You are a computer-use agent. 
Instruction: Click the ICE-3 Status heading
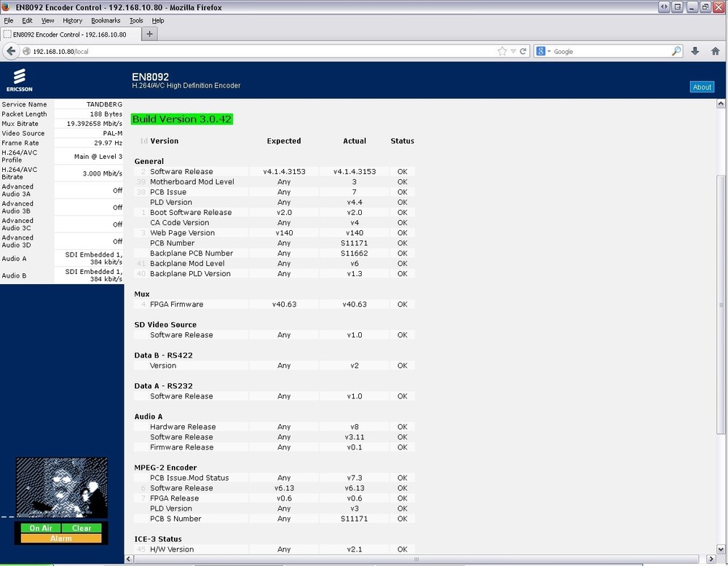click(158, 539)
